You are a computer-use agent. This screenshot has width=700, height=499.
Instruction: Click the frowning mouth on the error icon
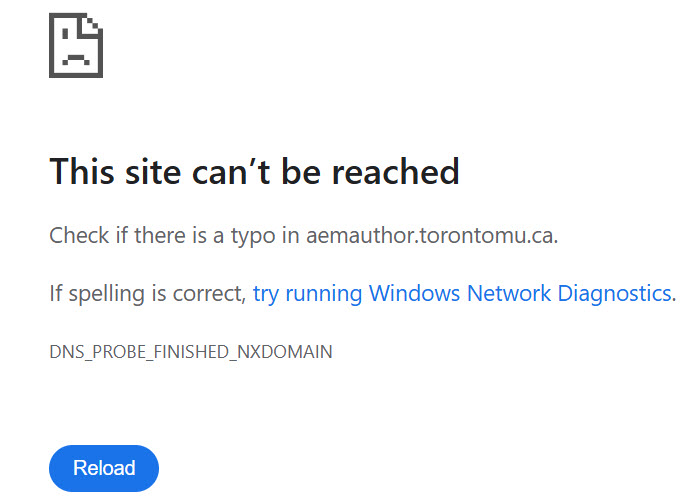[x=75, y=59]
